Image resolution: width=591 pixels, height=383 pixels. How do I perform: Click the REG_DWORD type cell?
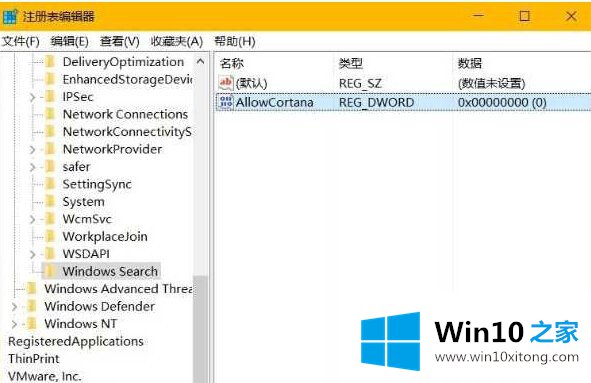(376, 102)
